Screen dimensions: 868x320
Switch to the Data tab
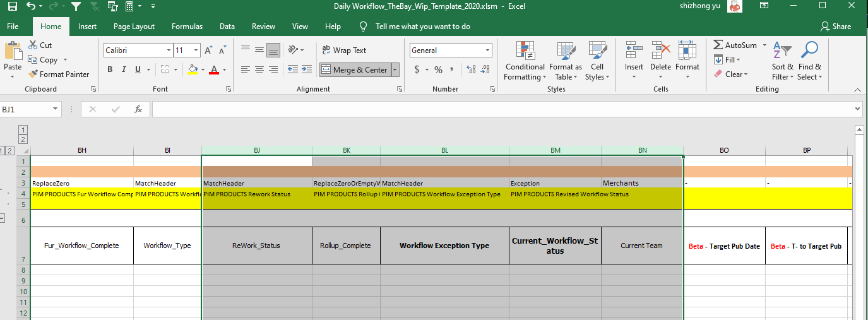pos(227,27)
